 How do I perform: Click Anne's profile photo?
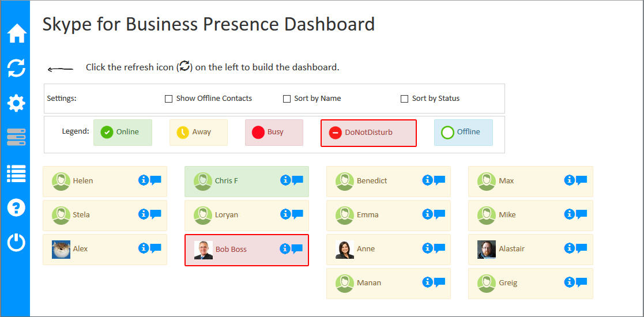pyautogui.click(x=345, y=249)
